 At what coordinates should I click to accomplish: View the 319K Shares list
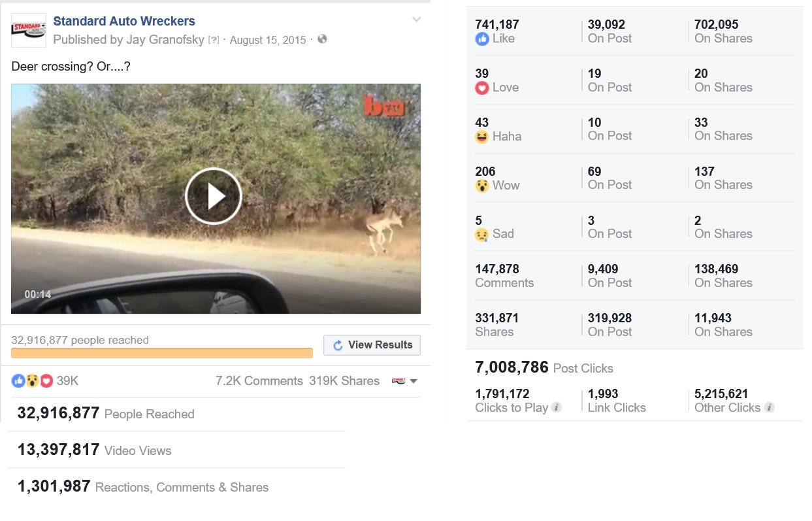[x=344, y=380]
